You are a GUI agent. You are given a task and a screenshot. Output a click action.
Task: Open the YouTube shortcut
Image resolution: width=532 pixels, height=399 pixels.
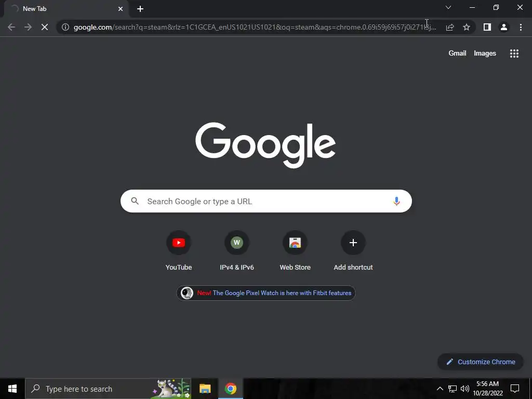179,251
